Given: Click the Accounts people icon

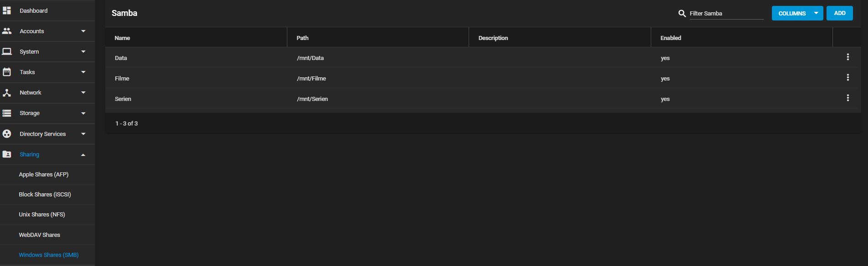Looking at the screenshot, I should pos(7,31).
